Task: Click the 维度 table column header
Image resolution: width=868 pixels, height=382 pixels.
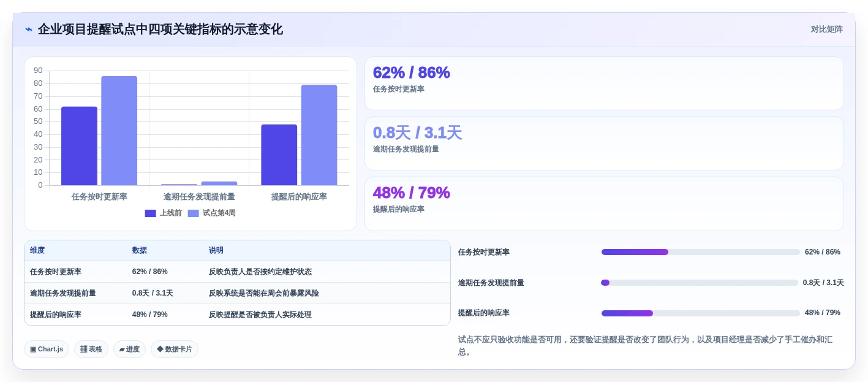Action: [37, 250]
